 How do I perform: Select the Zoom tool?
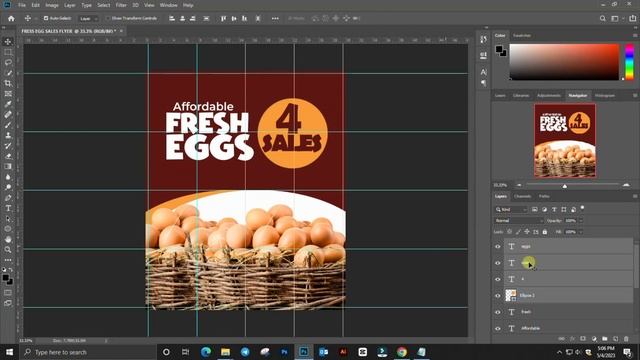click(8, 250)
